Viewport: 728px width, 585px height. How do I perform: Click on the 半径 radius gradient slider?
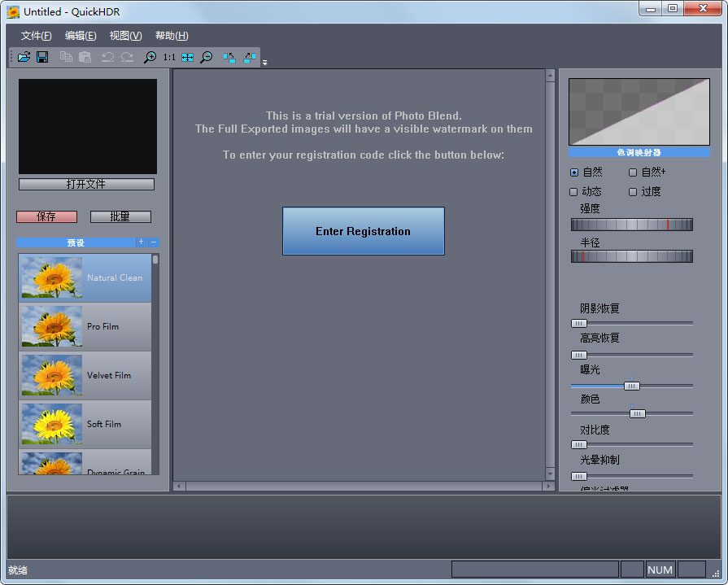tap(631, 256)
